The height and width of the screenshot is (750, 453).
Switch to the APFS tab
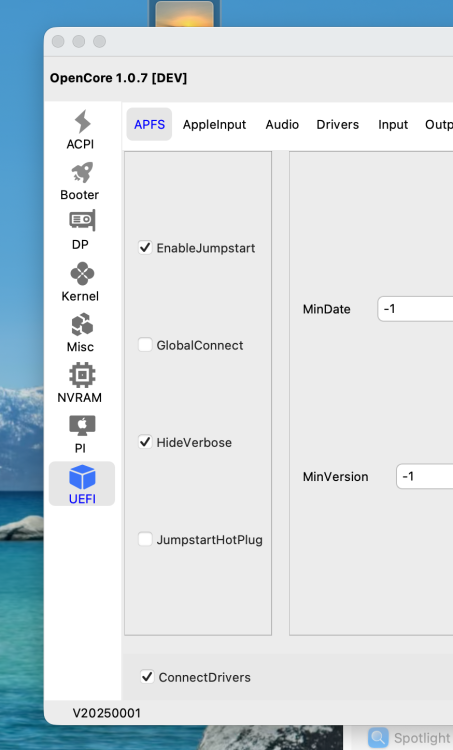coord(149,124)
